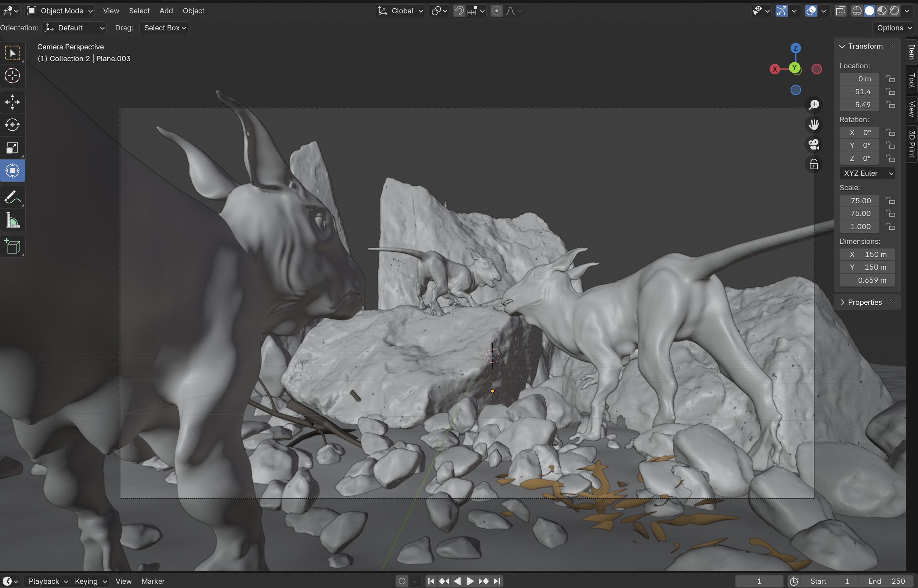This screenshot has width=918, height=588.
Task: Click the End frame field
Action: [886, 581]
